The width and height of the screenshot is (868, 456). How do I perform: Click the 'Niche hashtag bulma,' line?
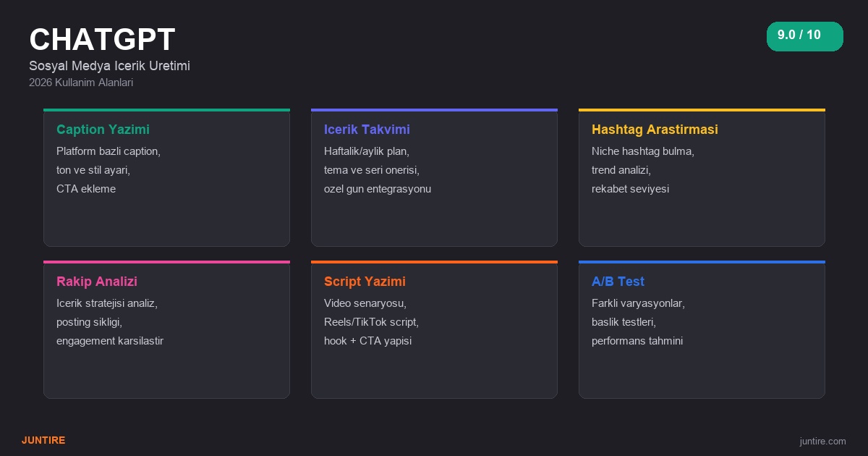pyautogui.click(x=643, y=151)
